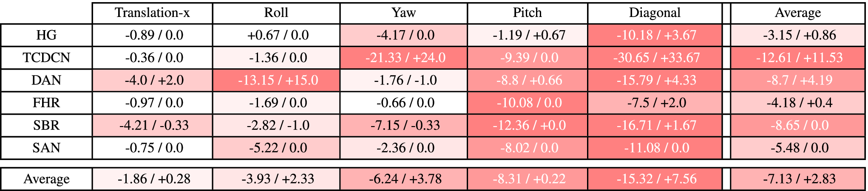Viewport: 868px width, 191px height.
Task: Select the DAN Roll cell -13.15 / +15.0
Action: 278,80
